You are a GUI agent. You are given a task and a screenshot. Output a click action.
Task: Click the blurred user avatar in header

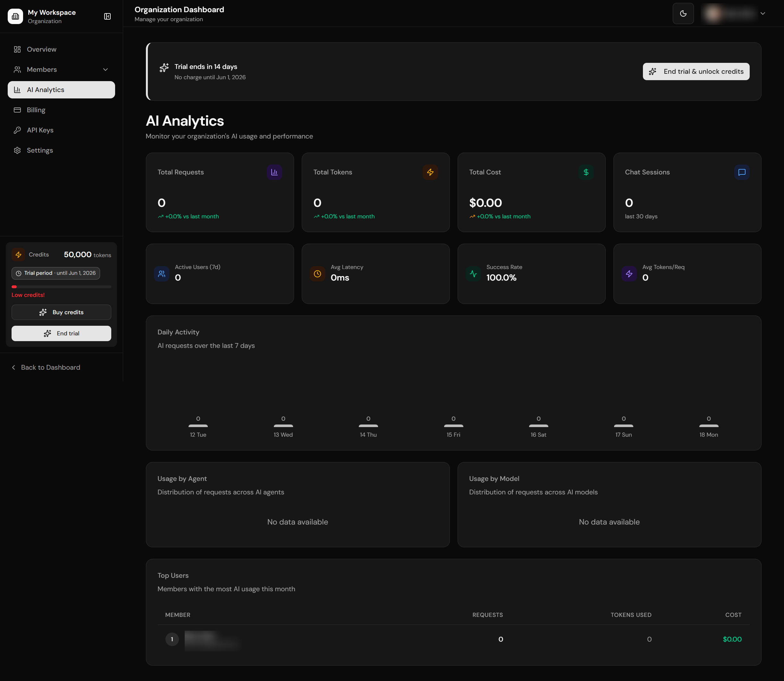click(713, 14)
